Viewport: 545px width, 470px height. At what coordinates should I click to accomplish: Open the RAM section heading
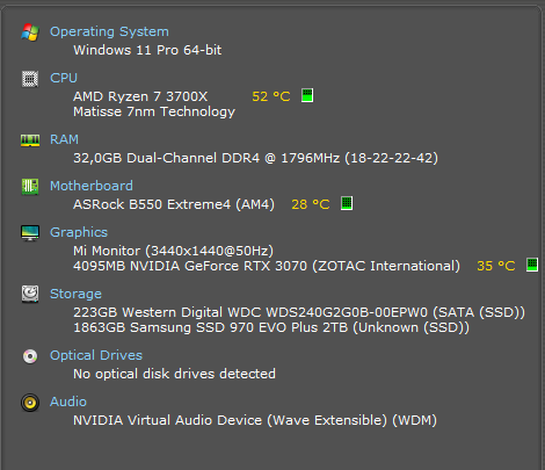point(64,139)
